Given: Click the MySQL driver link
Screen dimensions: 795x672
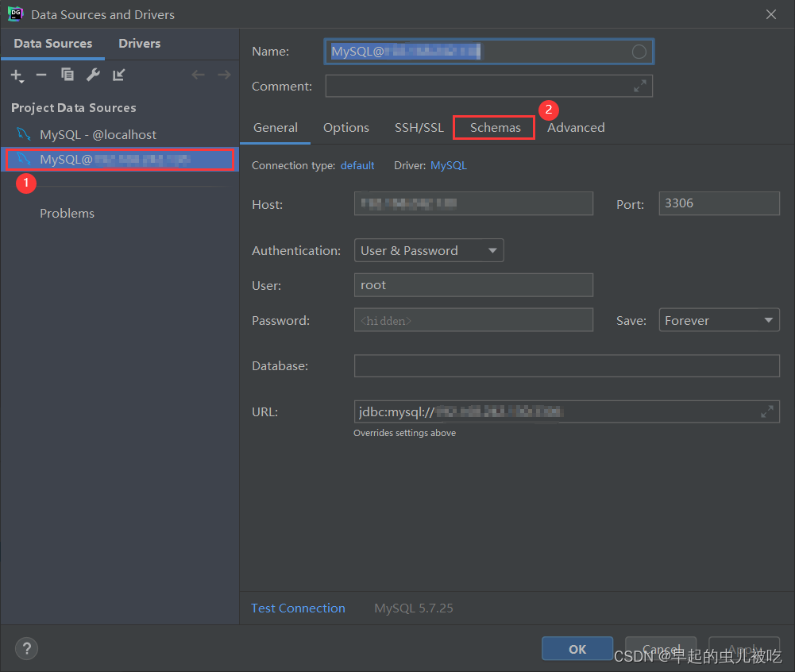Looking at the screenshot, I should click(x=449, y=166).
